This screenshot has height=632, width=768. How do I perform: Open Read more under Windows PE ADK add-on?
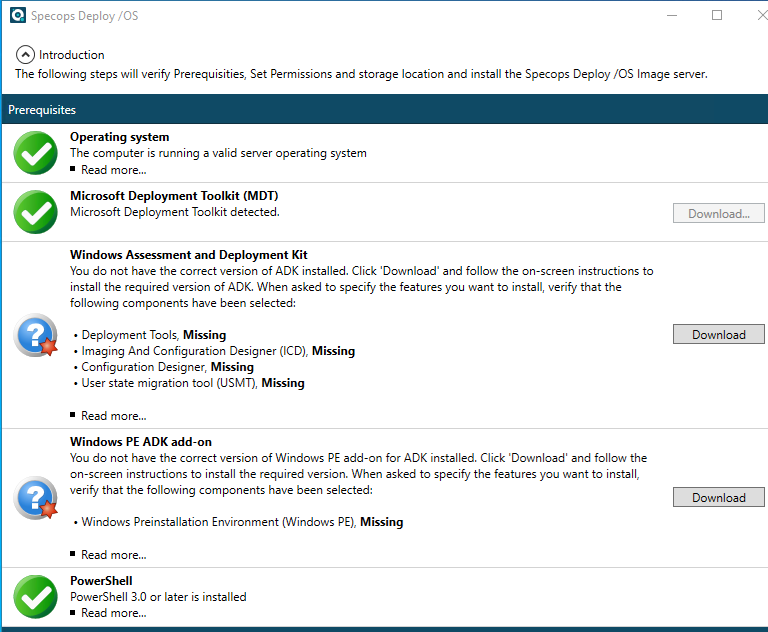point(114,555)
